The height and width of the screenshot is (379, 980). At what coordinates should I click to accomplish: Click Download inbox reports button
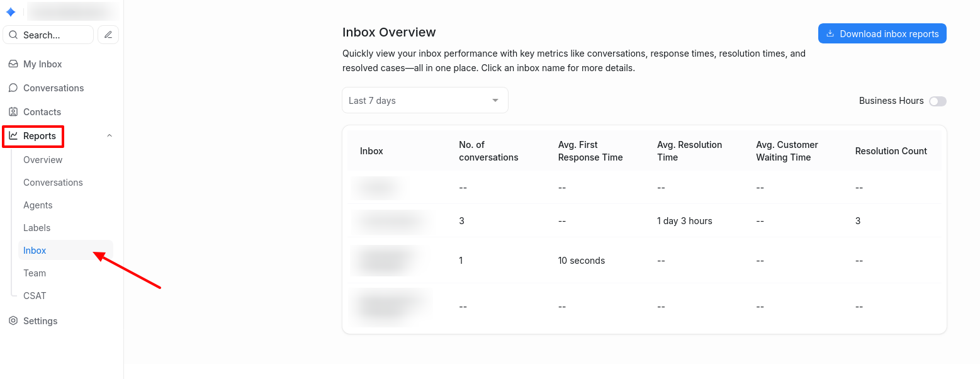point(882,34)
